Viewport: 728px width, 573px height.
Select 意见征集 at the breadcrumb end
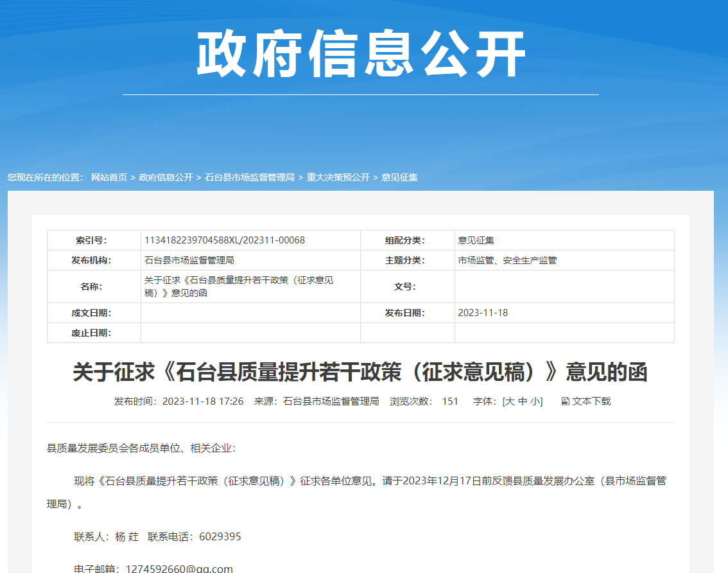click(x=399, y=177)
